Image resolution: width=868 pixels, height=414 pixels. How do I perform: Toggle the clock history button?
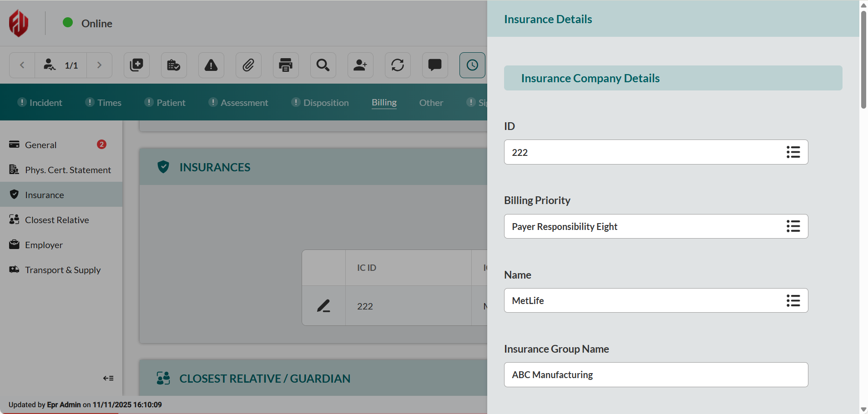(472, 65)
